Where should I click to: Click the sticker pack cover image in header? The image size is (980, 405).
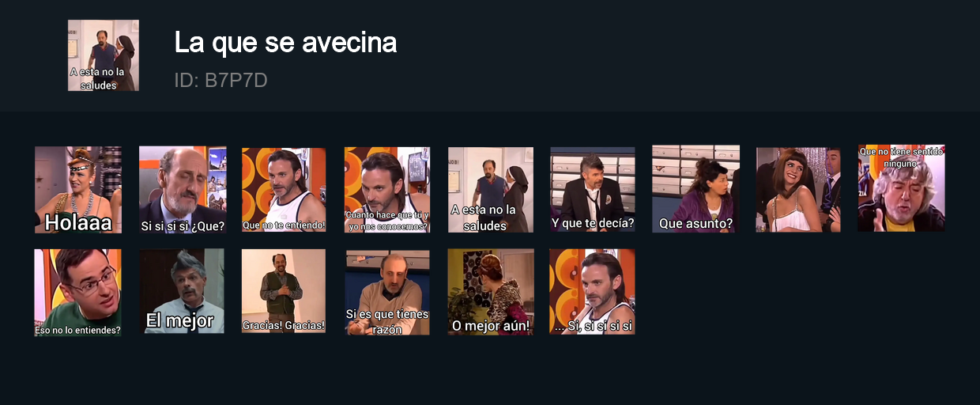[x=104, y=55]
